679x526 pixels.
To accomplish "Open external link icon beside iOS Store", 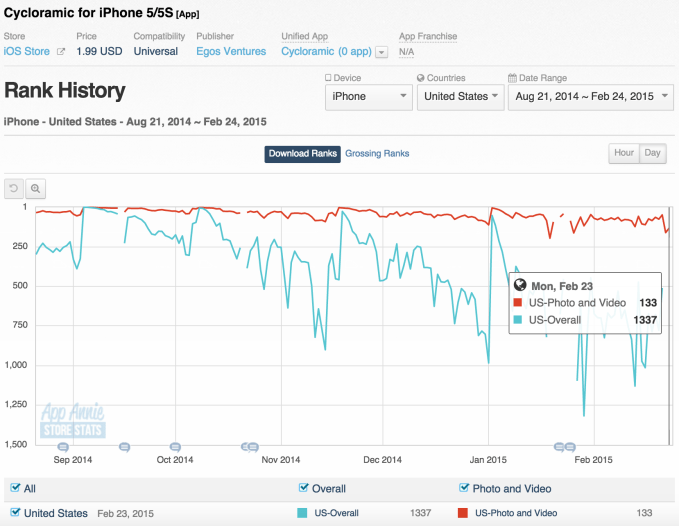I will click(x=61, y=51).
